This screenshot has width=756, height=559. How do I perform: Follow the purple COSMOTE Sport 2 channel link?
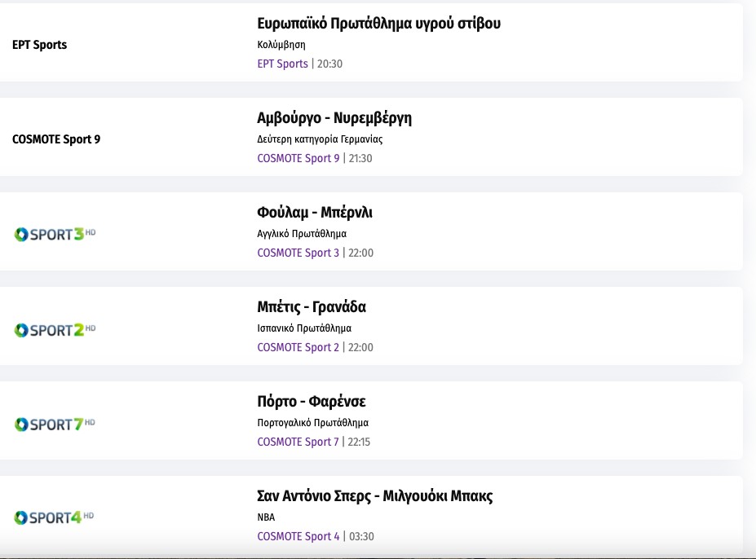(298, 347)
